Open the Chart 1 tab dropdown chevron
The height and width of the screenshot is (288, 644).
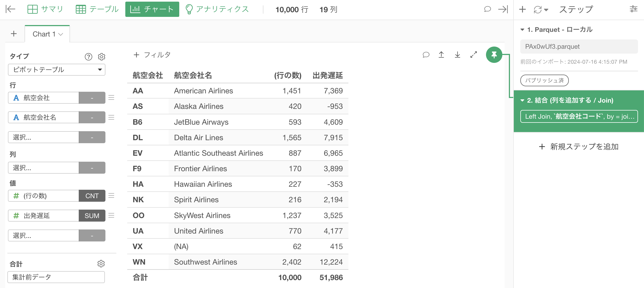(x=61, y=34)
